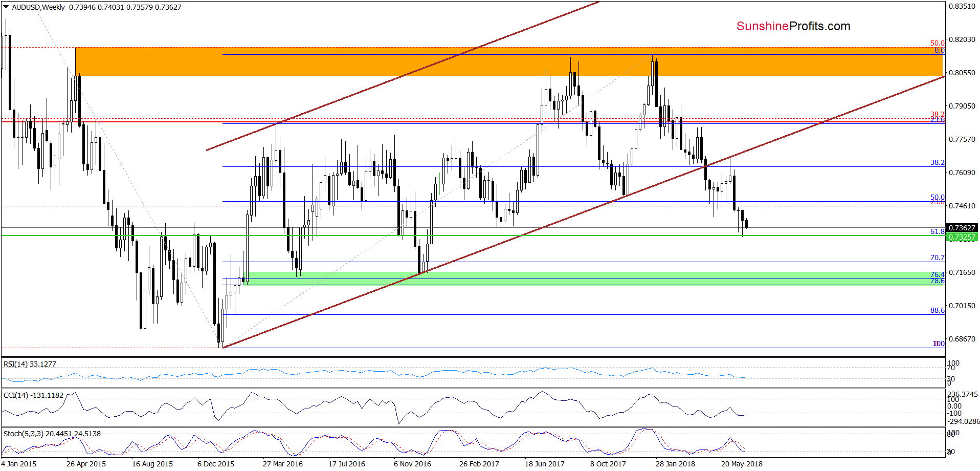This screenshot has width=980, height=471.
Task: Open the chart menu triangle beside AUDUSD
Action: coord(6,7)
